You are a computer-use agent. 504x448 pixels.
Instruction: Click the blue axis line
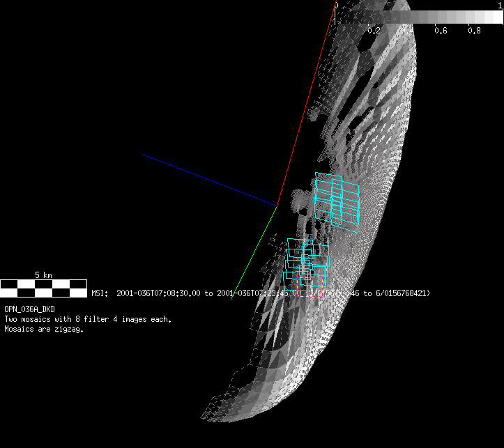(x=209, y=179)
